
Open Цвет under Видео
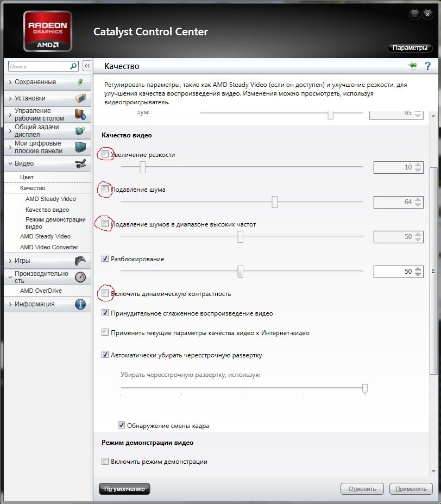(x=27, y=177)
